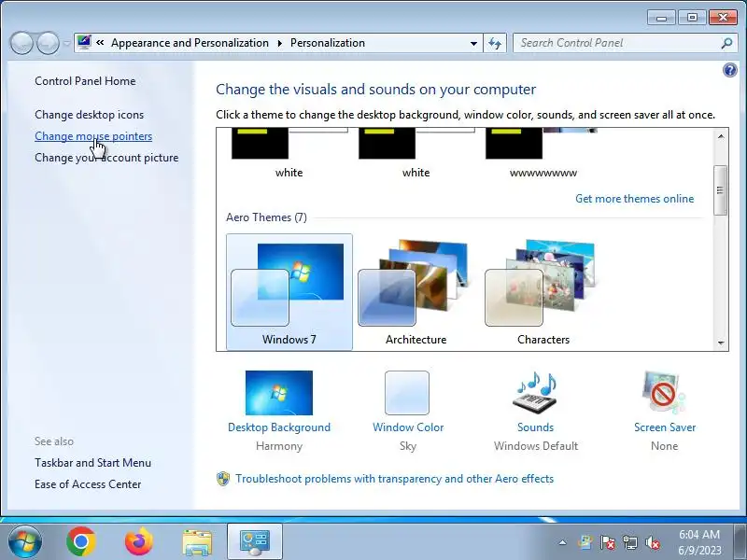This screenshot has width=747, height=560.
Task: Click the Aero Themes (7) header
Action: [x=266, y=217]
